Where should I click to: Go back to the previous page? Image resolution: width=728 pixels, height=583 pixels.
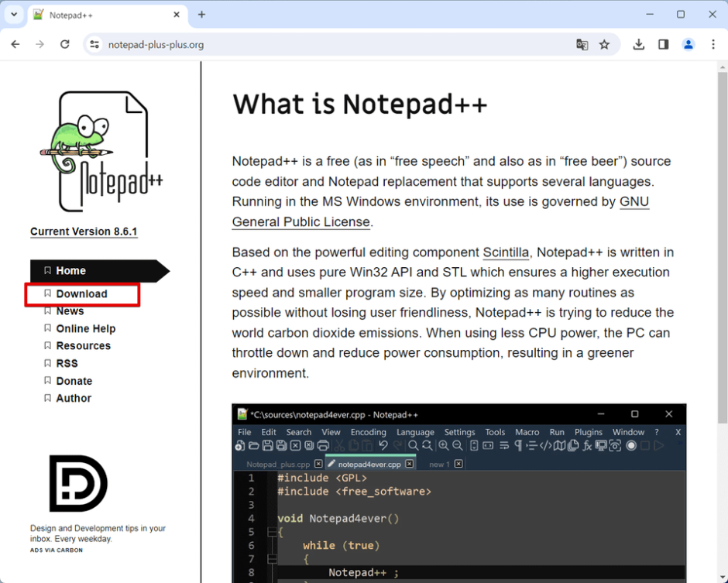click(15, 45)
